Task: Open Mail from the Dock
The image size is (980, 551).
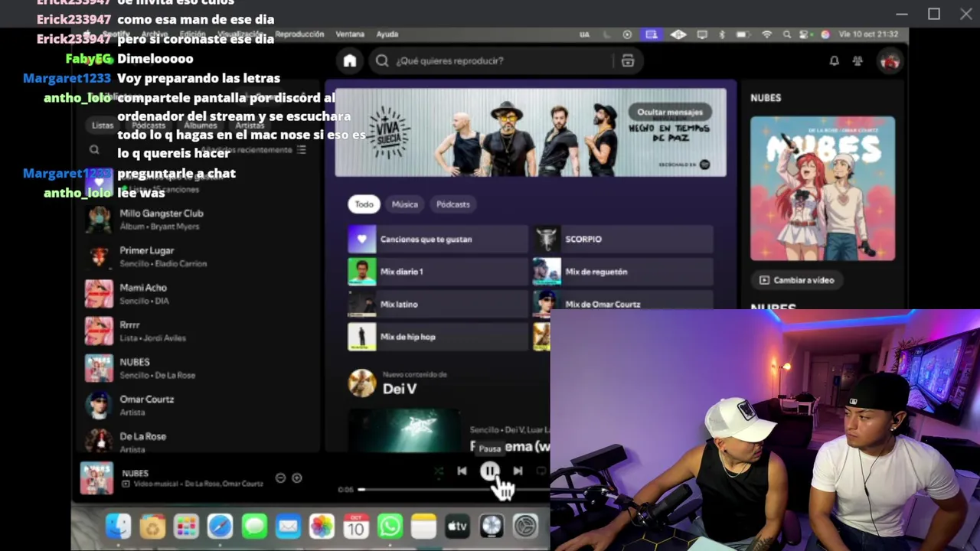Action: pyautogui.click(x=288, y=526)
